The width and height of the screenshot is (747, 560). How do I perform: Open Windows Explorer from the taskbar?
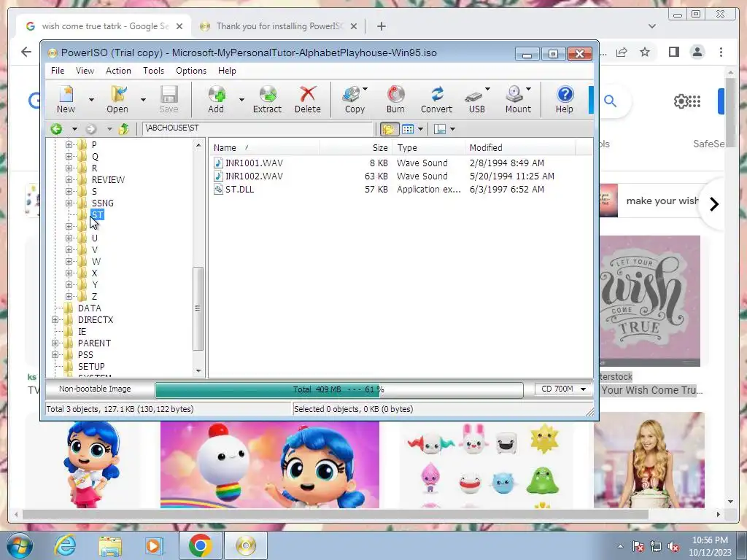pos(110,545)
